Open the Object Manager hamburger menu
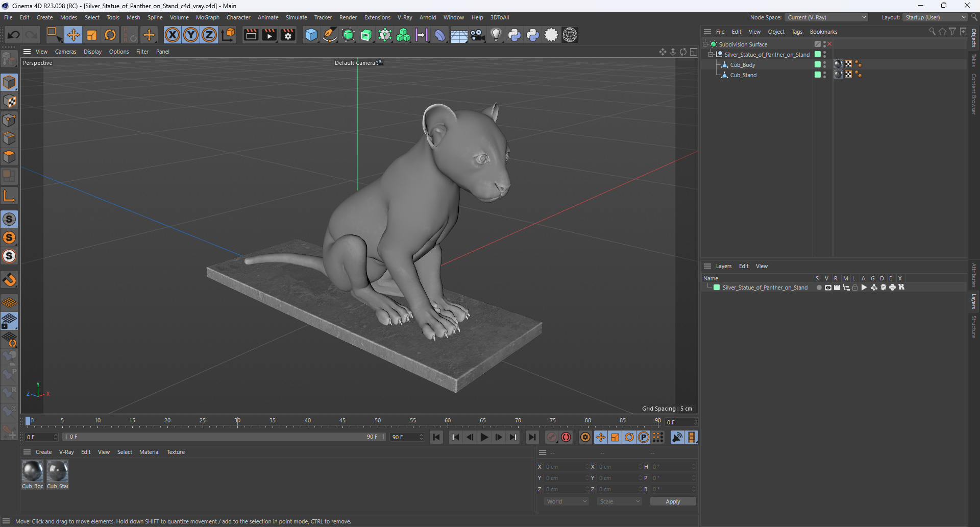The image size is (980, 527). tap(707, 32)
